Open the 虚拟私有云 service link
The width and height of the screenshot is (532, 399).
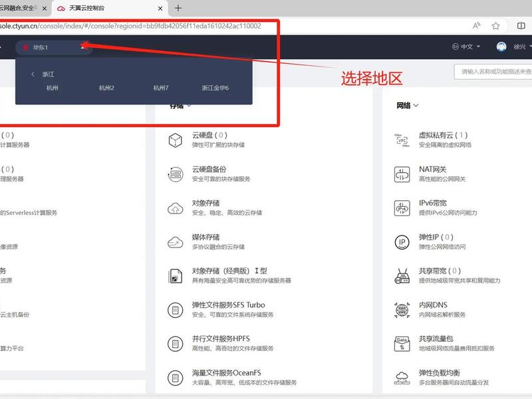[443, 135]
